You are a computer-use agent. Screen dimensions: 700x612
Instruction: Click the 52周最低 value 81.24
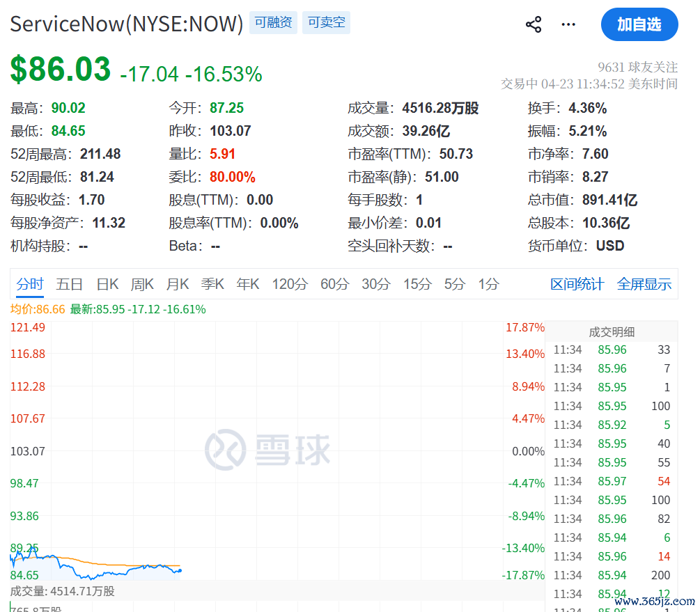point(97,177)
